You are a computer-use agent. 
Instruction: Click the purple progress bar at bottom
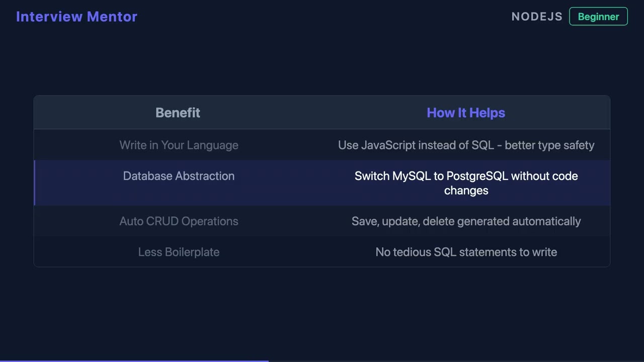coord(134,360)
